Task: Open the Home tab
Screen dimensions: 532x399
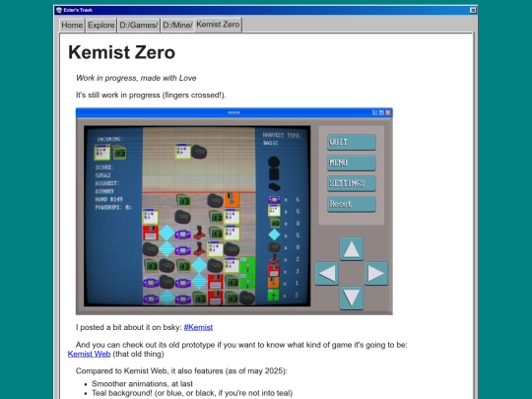Action: [72, 26]
